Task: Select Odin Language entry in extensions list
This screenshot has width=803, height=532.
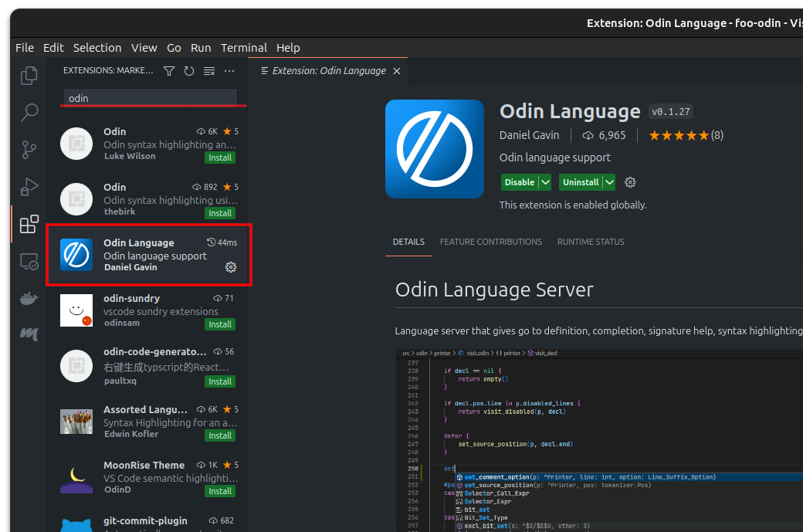Action: pyautogui.click(x=147, y=255)
